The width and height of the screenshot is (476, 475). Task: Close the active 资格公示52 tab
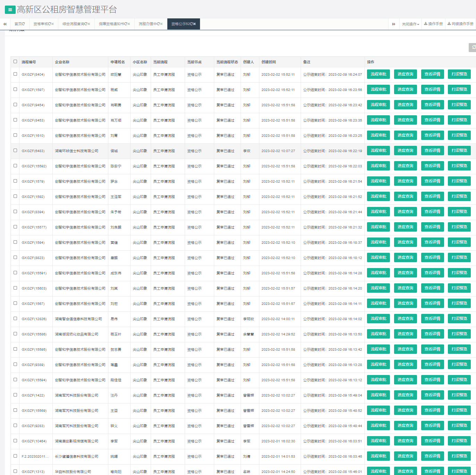(x=194, y=24)
